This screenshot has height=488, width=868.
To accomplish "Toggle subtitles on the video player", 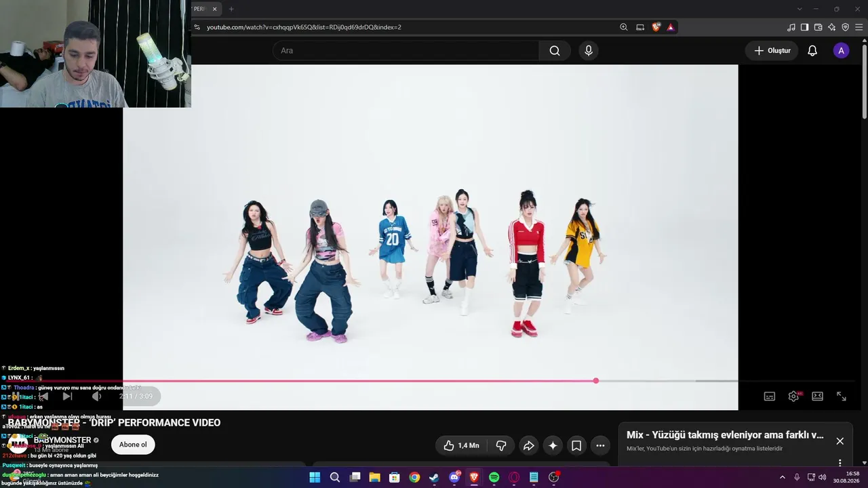I will 769,396.
